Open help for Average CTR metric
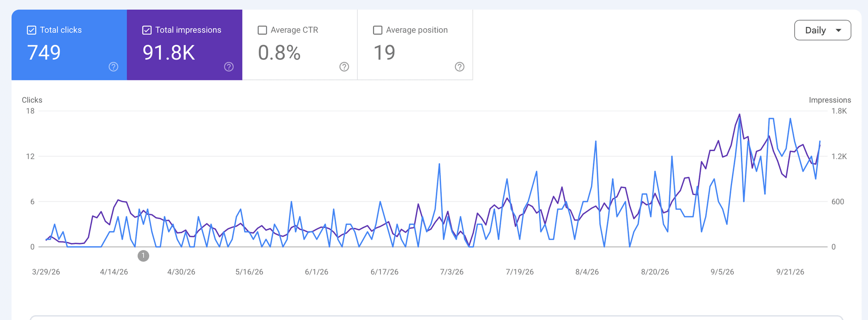Image resolution: width=868 pixels, height=320 pixels. 344,67
